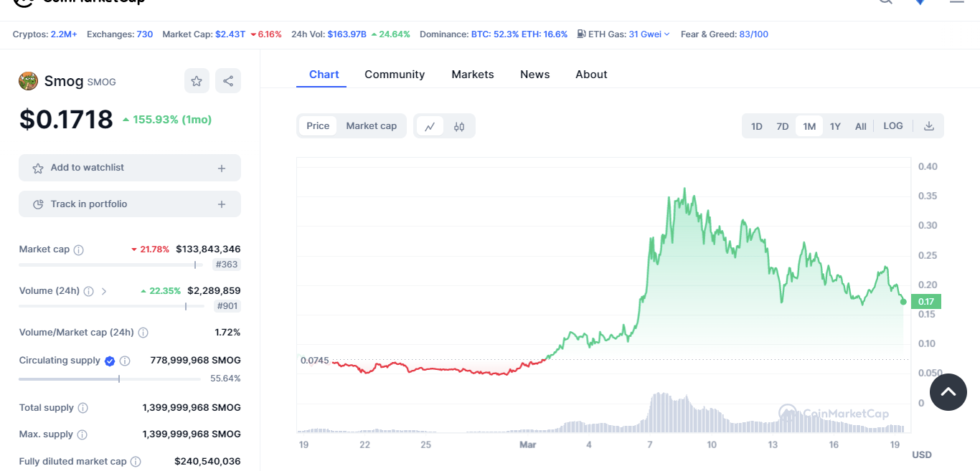The image size is (980, 471).
Task: Switch to candlestick chart view
Action: pos(459,126)
